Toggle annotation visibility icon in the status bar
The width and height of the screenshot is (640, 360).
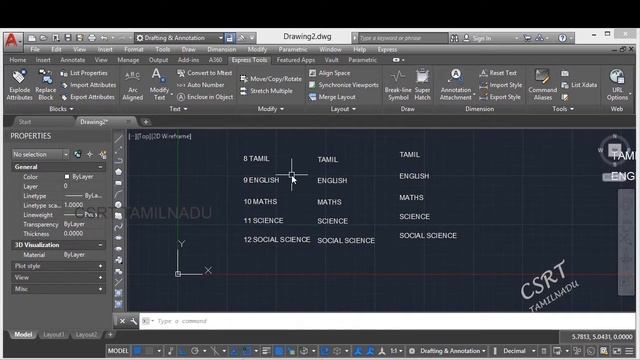[358, 351]
